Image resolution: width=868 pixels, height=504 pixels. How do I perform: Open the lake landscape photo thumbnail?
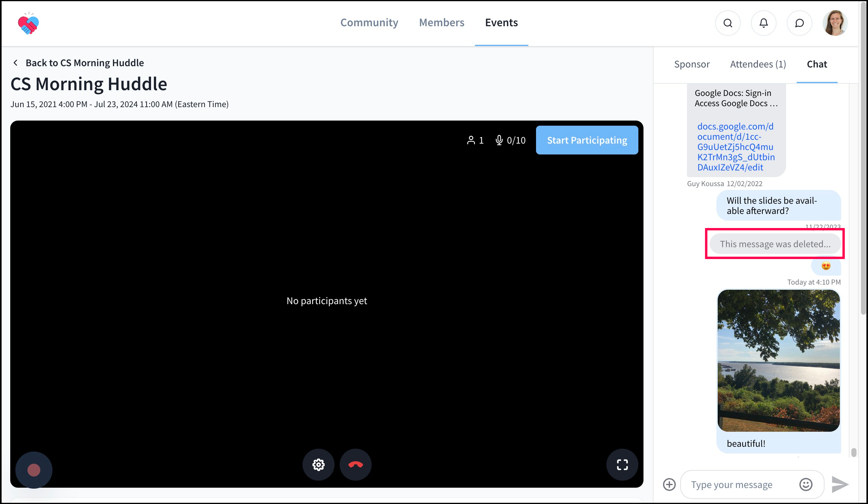pyautogui.click(x=778, y=360)
